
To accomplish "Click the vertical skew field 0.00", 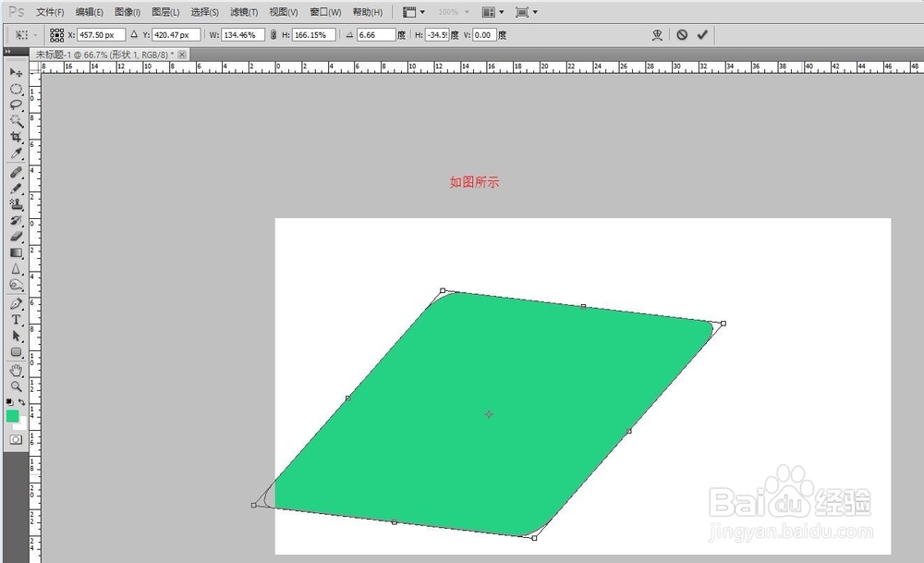I will pos(484,35).
